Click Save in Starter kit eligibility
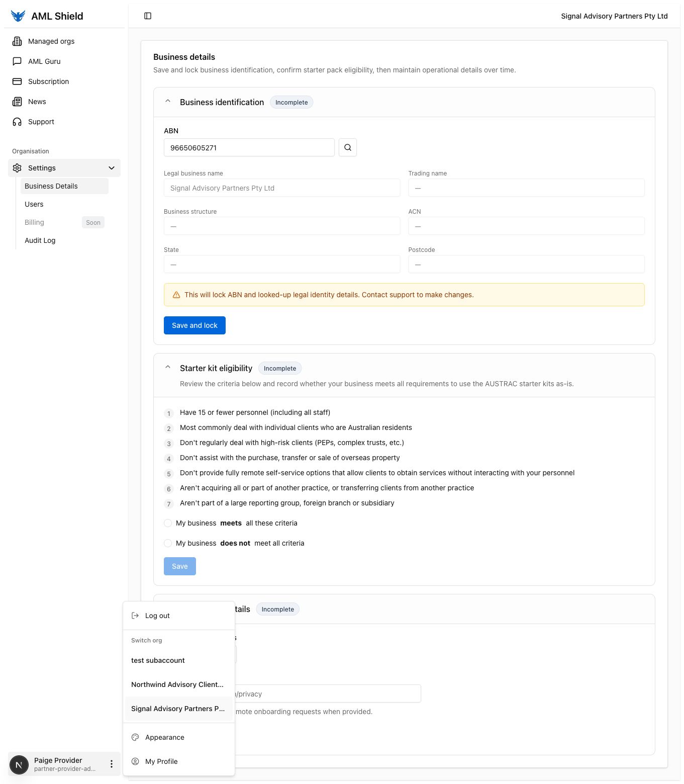Image resolution: width=684 pixels, height=784 pixels. pyautogui.click(x=180, y=566)
